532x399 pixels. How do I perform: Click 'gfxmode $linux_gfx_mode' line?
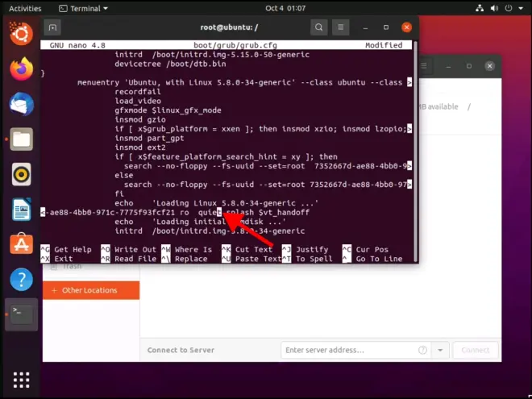point(168,110)
